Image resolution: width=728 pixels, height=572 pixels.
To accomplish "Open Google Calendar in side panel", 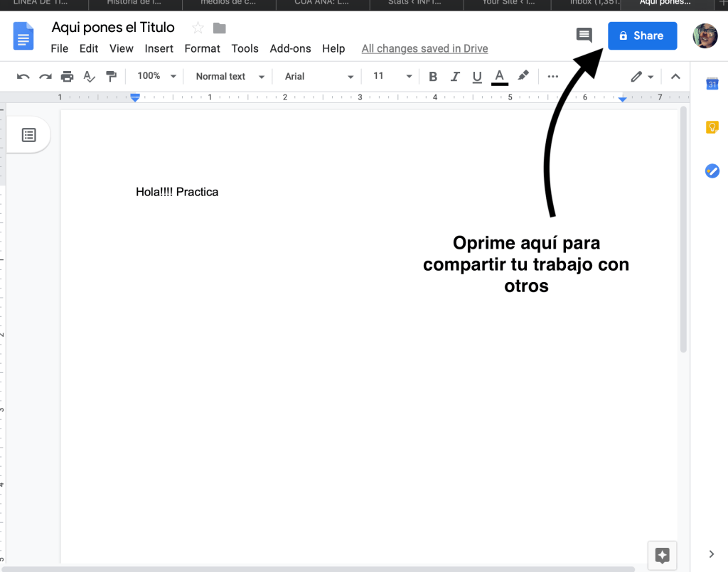I will point(712,85).
